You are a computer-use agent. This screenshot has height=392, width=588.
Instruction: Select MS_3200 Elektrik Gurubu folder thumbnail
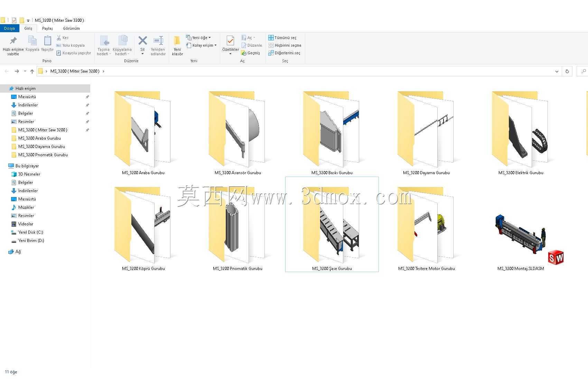pyautogui.click(x=520, y=129)
